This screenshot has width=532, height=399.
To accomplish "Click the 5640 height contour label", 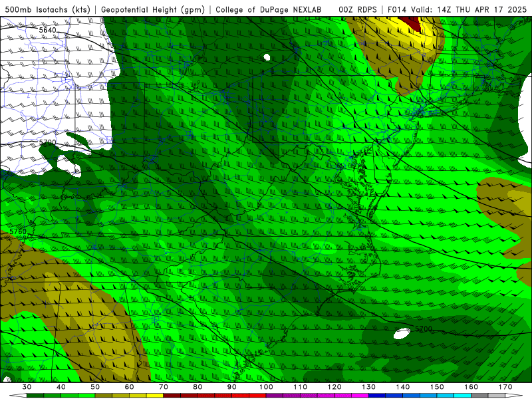I will click(x=47, y=30).
